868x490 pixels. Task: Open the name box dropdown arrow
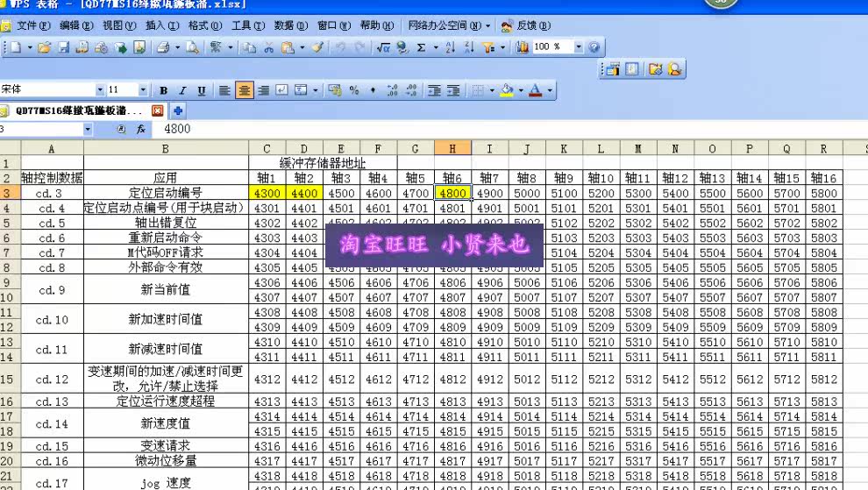pyautogui.click(x=88, y=129)
